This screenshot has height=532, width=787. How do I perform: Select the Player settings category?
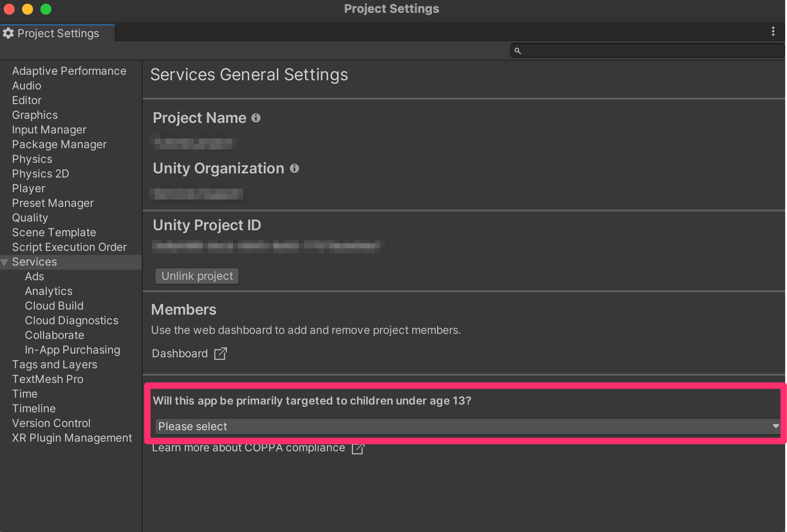pyautogui.click(x=28, y=188)
